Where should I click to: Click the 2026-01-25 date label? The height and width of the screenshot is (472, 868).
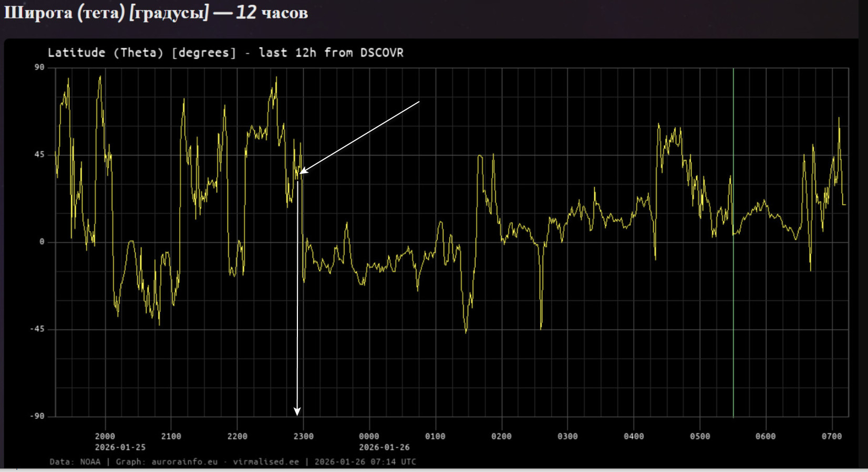click(120, 447)
